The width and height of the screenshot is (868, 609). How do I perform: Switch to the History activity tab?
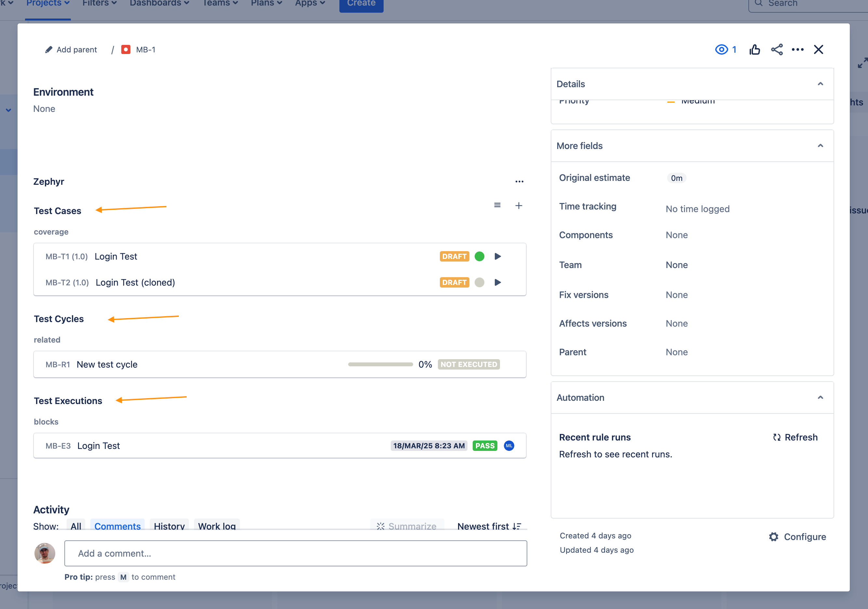coord(169,526)
